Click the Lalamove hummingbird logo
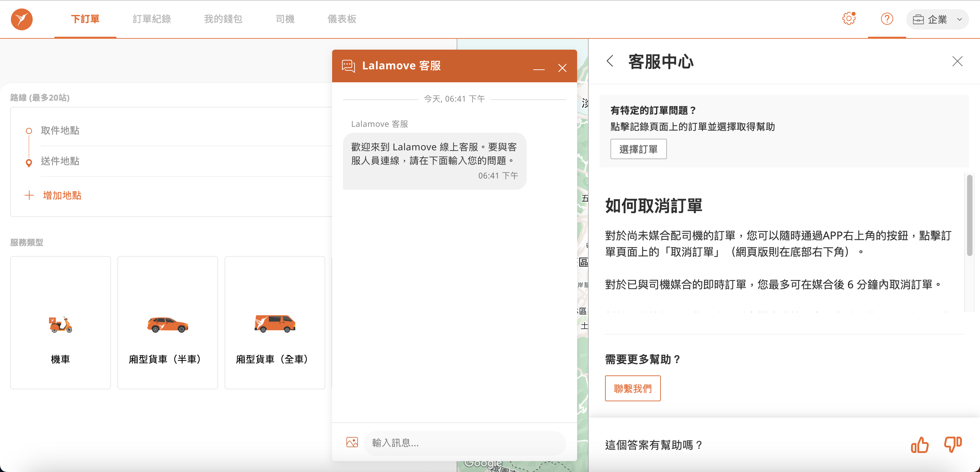Screen dimensions: 980x472 tap(22, 19)
